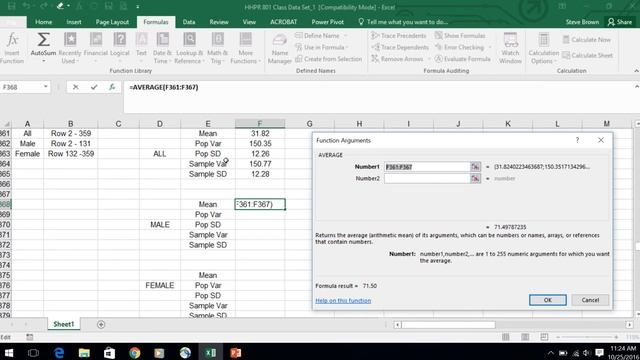
Task: Add a new sheet
Action: click(x=101, y=324)
